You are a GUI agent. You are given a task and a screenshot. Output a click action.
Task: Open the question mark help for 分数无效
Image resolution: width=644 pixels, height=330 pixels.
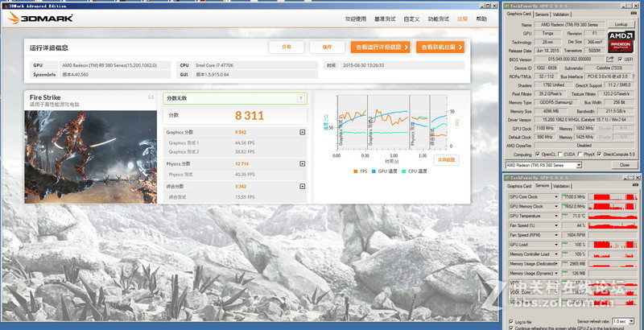[300, 98]
